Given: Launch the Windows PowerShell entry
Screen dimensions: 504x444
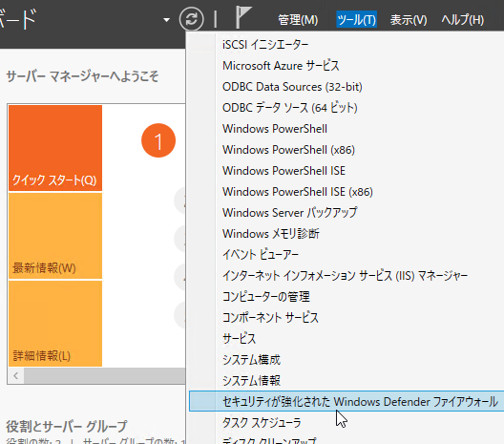Looking at the screenshot, I should point(275,129).
